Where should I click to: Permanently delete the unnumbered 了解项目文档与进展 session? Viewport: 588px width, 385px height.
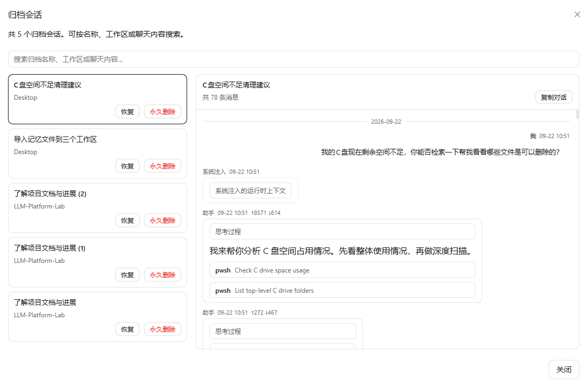(x=163, y=330)
